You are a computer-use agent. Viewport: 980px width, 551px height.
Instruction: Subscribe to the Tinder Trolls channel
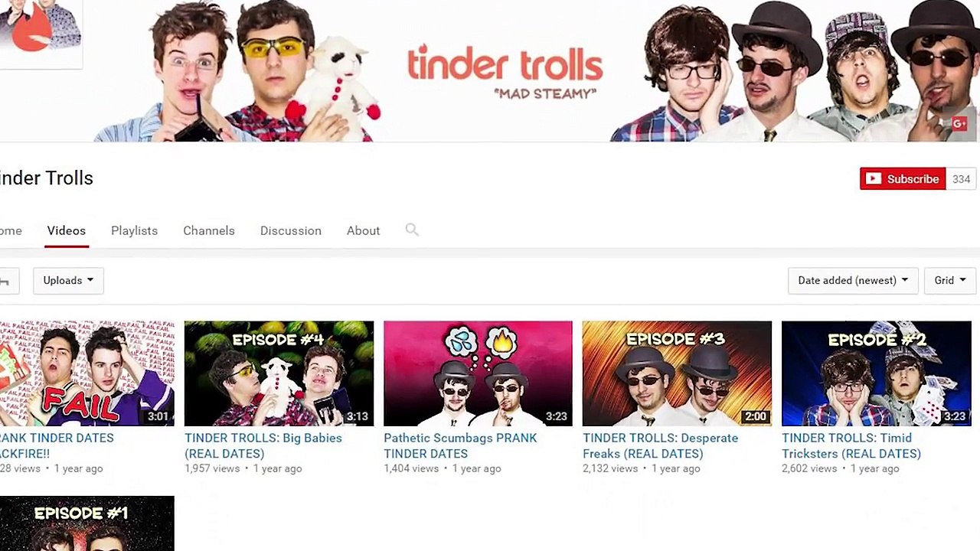coord(903,179)
